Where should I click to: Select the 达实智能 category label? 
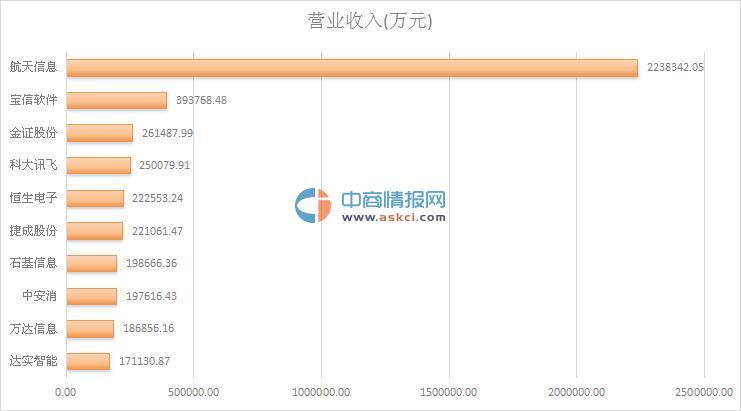coord(33,361)
